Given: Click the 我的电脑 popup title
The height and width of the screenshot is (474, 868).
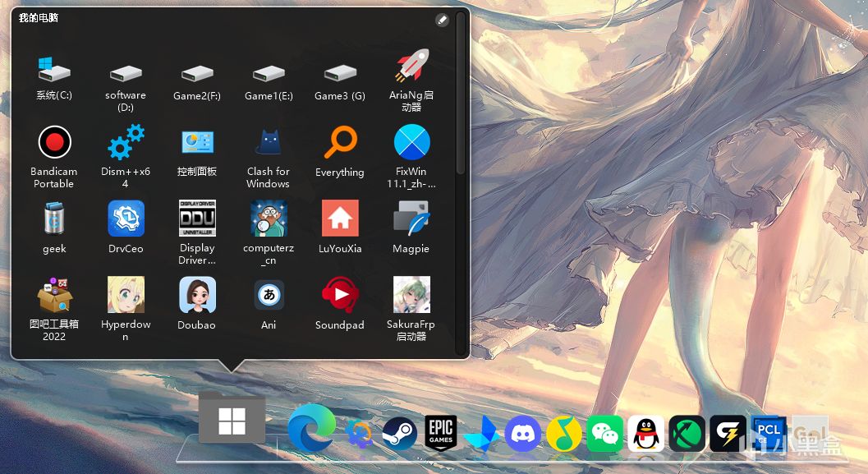Looking at the screenshot, I should (x=39, y=18).
